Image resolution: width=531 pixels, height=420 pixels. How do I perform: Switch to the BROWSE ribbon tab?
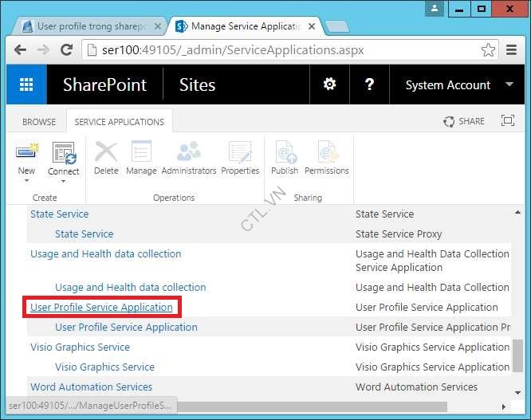pos(39,122)
